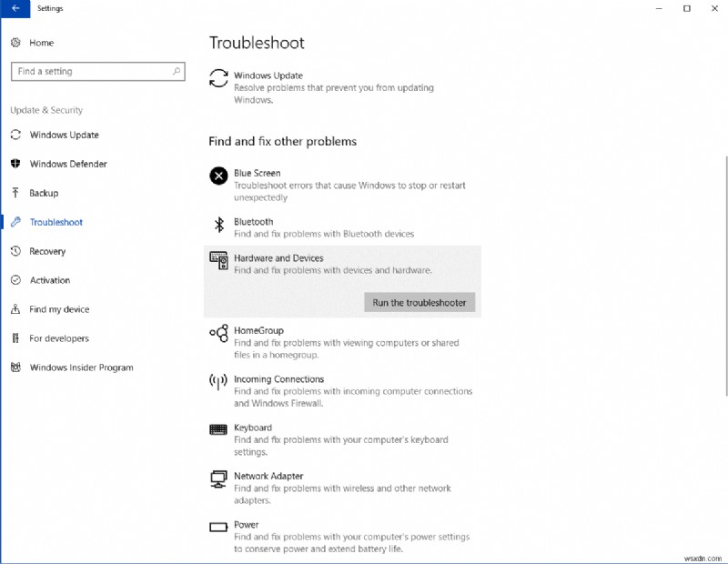The image size is (728, 564).
Task: Click the Power battery icon
Action: (x=218, y=527)
